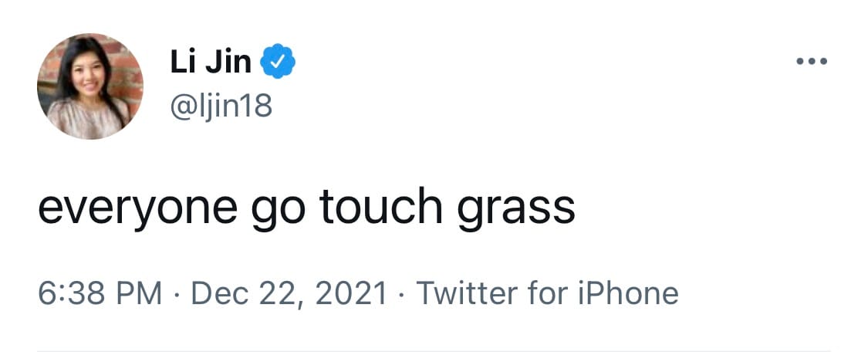868x352 pixels.
Task: Select the tweet text everyone go touch grass
Action: point(306,207)
